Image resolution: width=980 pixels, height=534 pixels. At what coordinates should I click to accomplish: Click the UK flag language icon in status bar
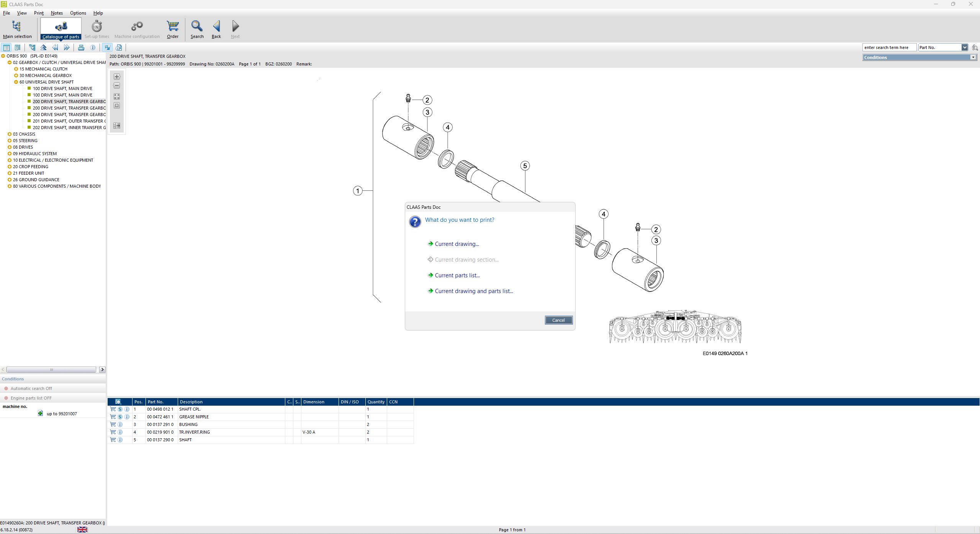[x=82, y=530]
